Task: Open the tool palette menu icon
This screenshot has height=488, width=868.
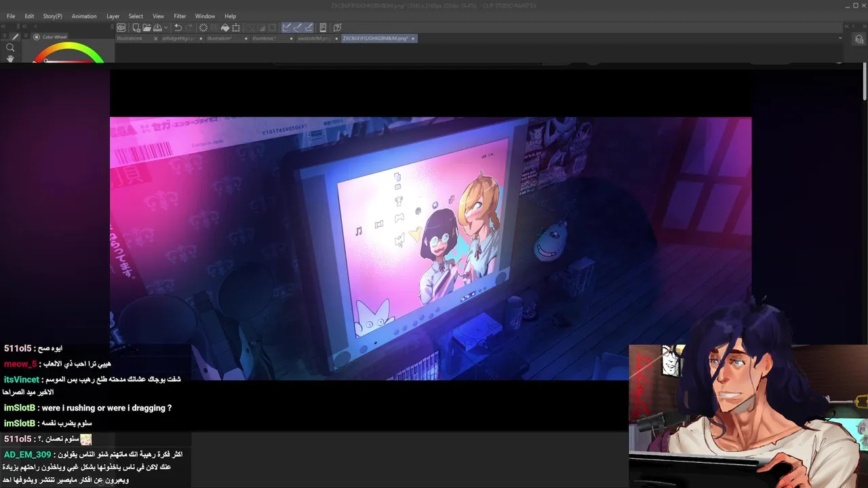Action: pyautogui.click(x=5, y=37)
